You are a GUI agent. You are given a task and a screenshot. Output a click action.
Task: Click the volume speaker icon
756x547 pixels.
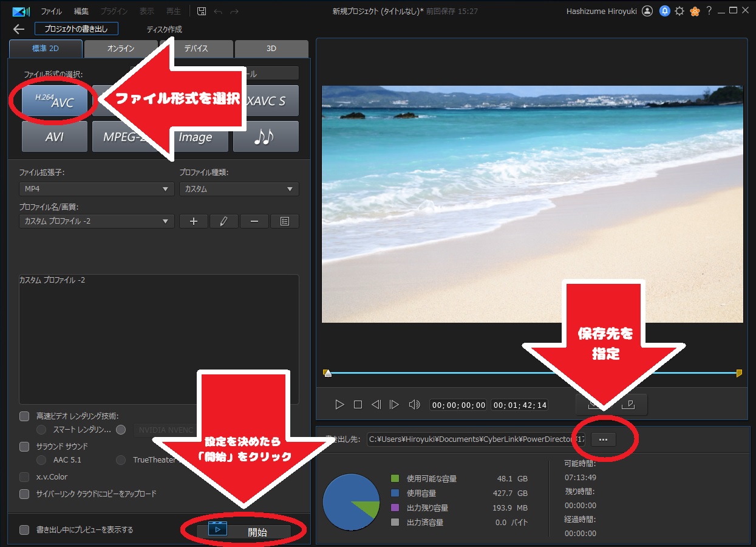coord(415,404)
